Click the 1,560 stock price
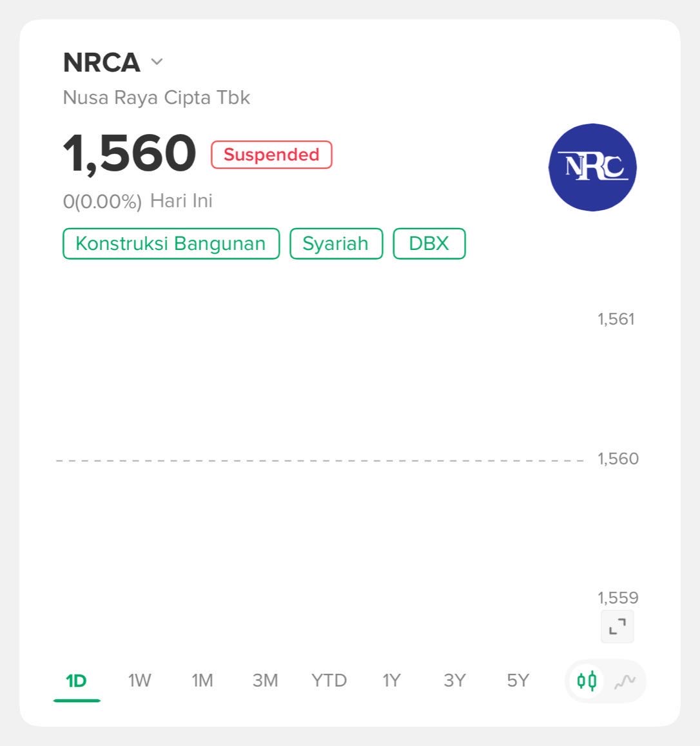The width and height of the screenshot is (700, 746). click(x=130, y=154)
